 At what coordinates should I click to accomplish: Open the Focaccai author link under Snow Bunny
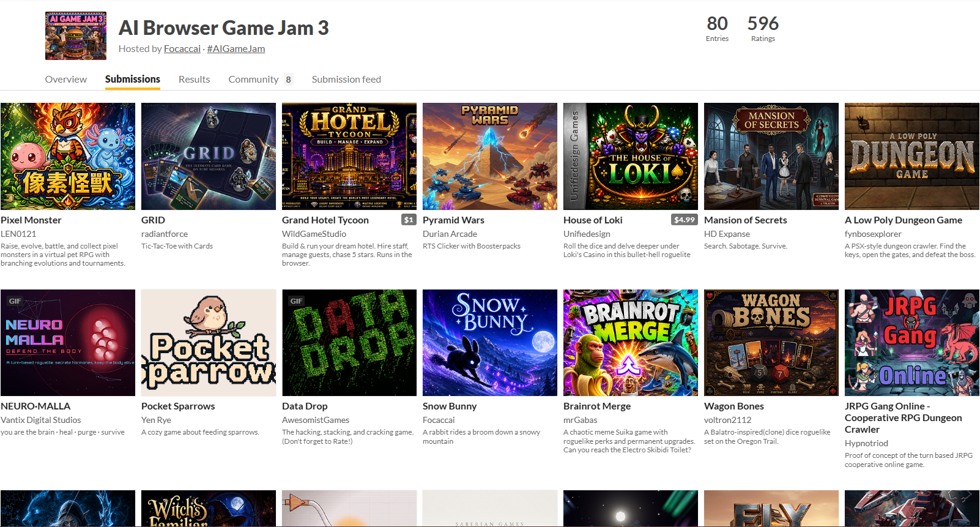(x=439, y=420)
